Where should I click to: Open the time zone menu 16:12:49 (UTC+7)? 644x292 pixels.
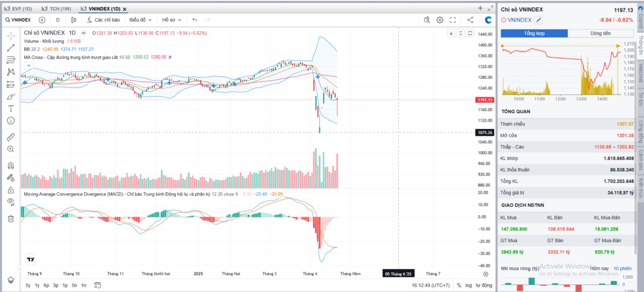[430, 285]
